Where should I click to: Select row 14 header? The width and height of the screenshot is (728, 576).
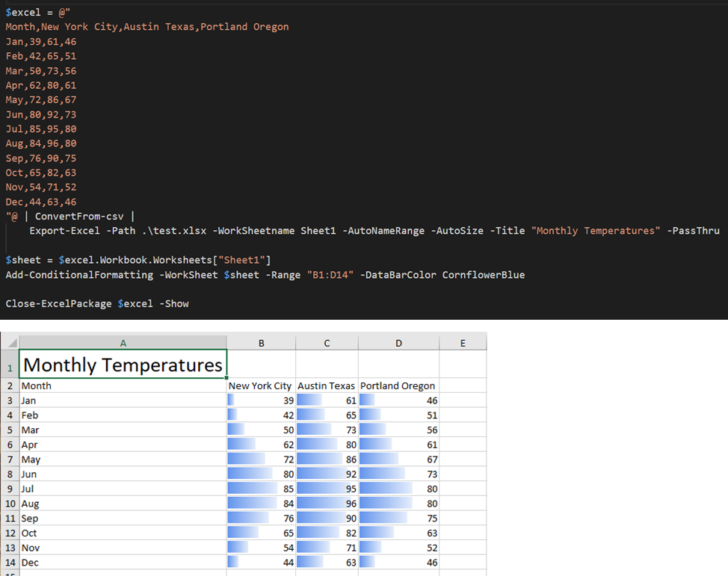pyautogui.click(x=10, y=563)
